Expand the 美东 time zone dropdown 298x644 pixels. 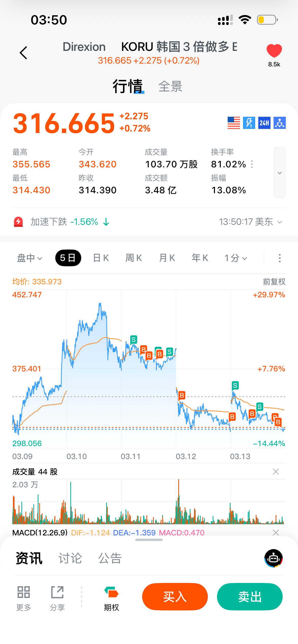tap(279, 222)
